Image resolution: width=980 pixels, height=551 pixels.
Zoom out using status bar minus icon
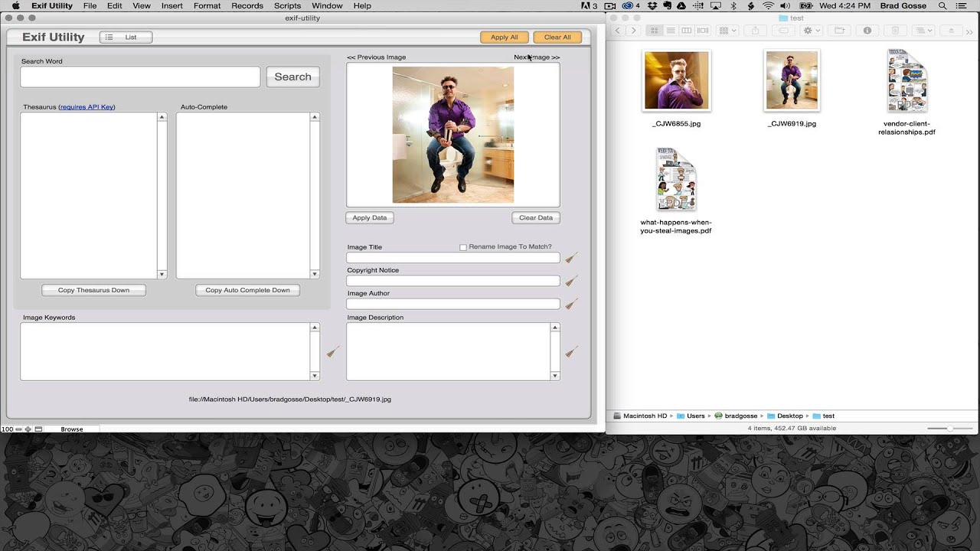[x=18, y=429]
